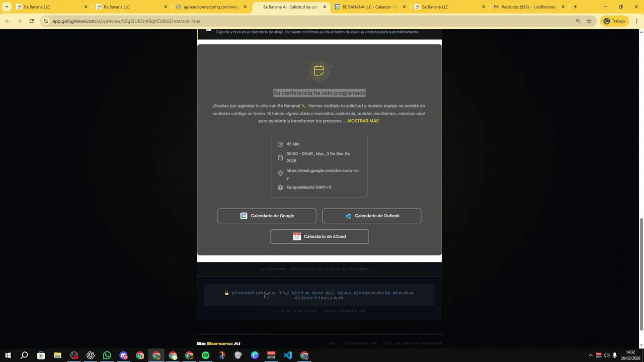View site information icon beside the URL
644x362 pixels.
46,21
